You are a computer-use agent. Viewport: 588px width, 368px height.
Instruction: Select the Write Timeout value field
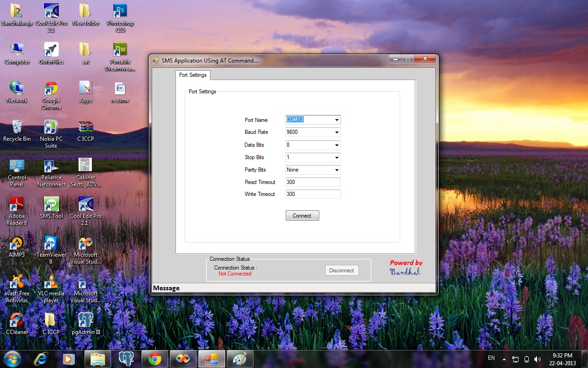pos(312,194)
